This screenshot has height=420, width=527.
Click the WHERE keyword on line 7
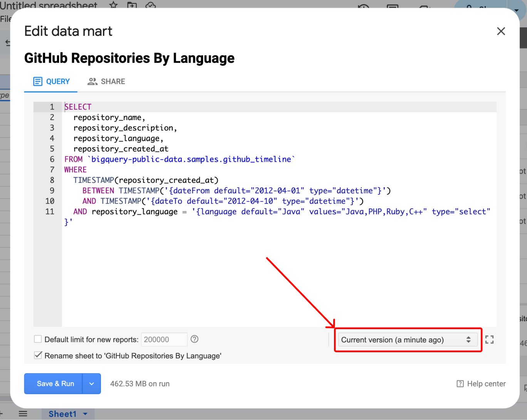pyautogui.click(x=76, y=170)
